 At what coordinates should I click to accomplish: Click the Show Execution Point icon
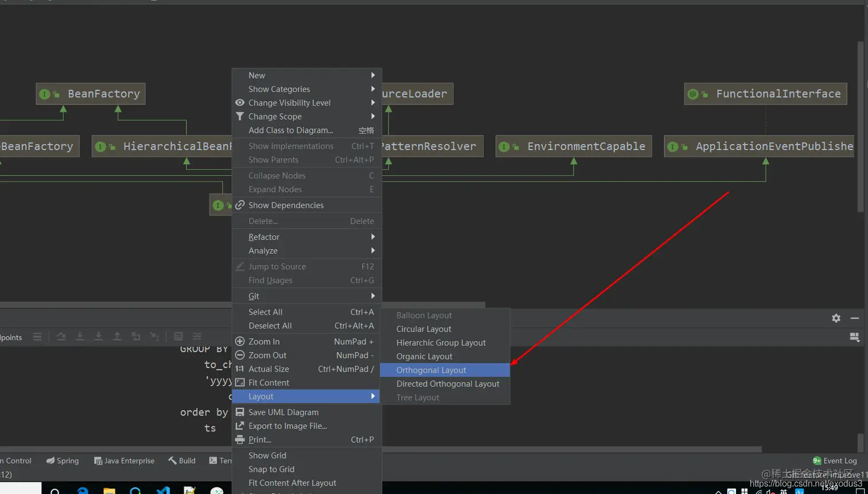pyautogui.click(x=37, y=337)
